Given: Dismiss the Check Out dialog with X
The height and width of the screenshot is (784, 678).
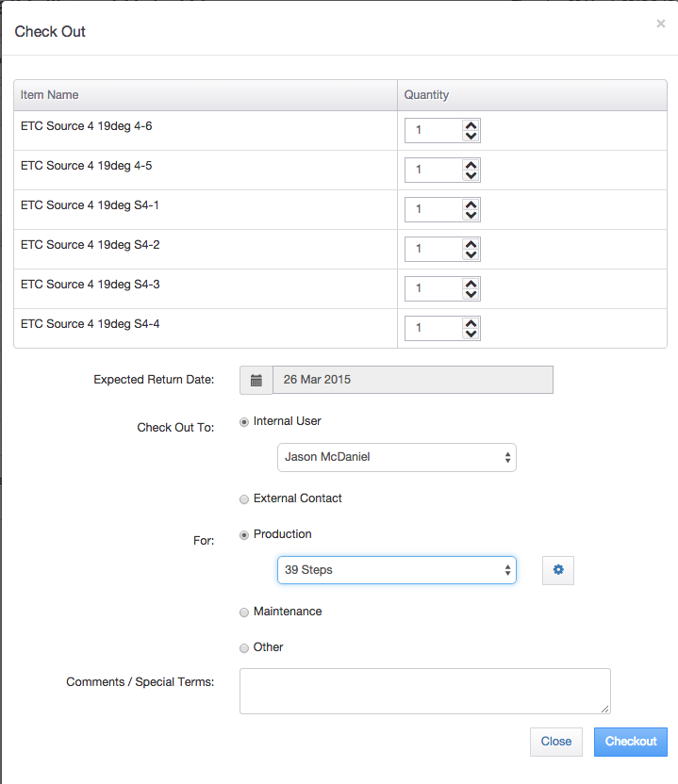Looking at the screenshot, I should (660, 24).
